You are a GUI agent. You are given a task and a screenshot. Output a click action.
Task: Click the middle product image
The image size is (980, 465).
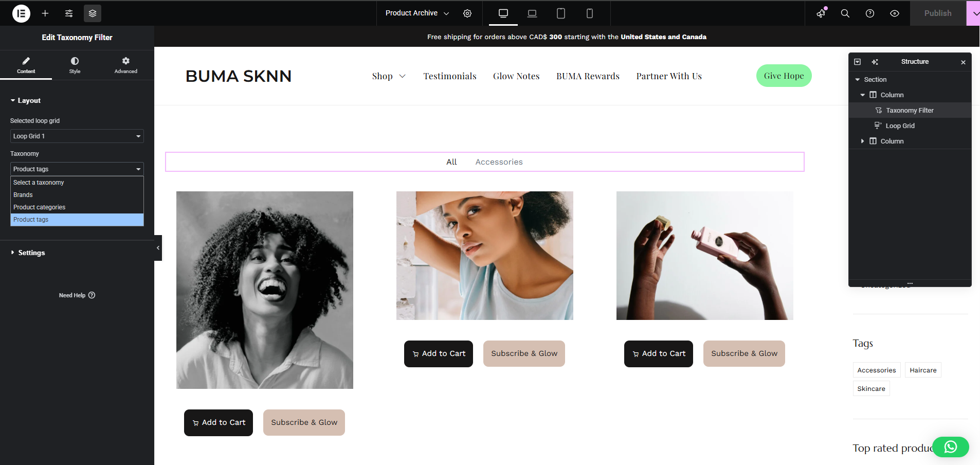pyautogui.click(x=485, y=256)
